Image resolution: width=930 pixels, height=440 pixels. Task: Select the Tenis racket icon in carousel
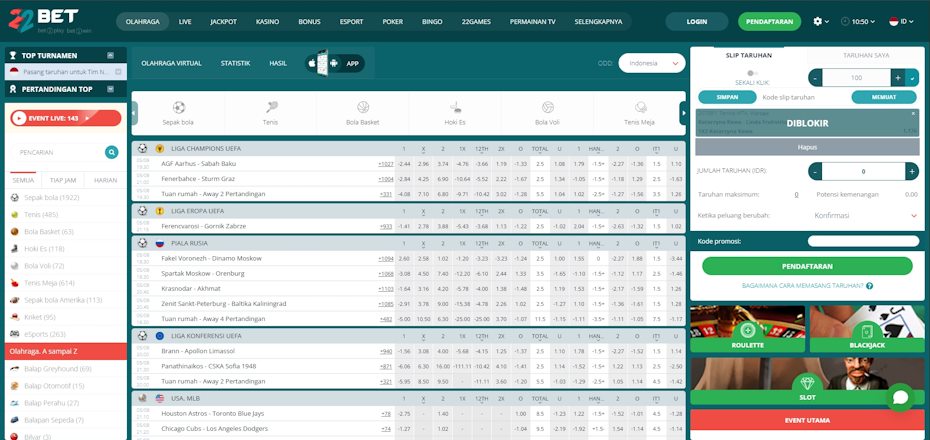271,107
